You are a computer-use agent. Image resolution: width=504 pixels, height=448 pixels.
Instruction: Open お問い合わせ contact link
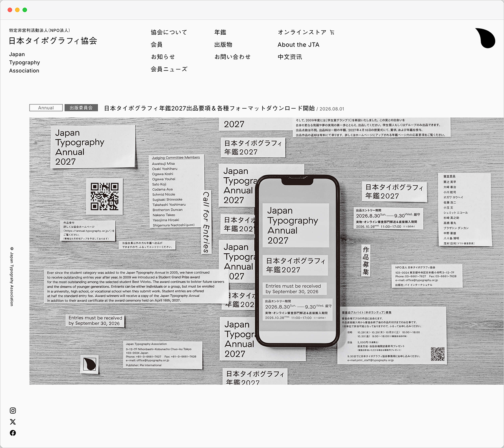[x=233, y=57]
